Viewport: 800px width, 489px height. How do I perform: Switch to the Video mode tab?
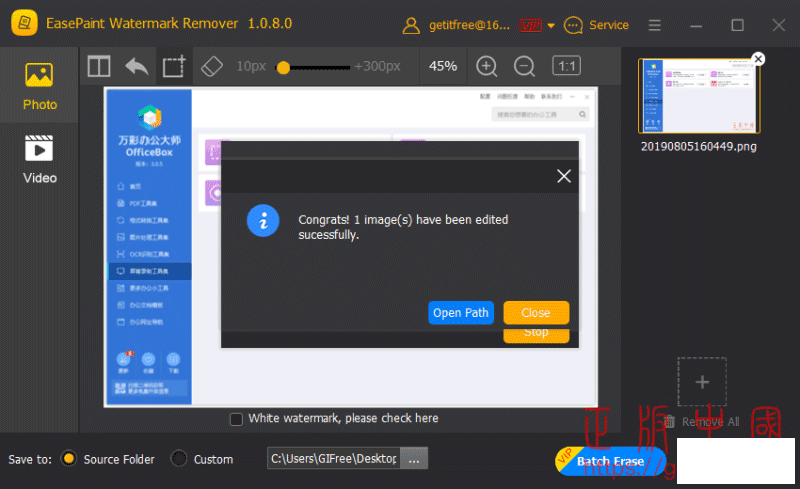(39, 159)
